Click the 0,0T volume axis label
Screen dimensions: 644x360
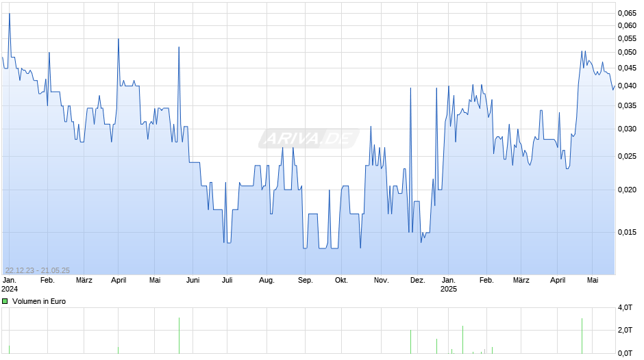[x=625, y=353]
